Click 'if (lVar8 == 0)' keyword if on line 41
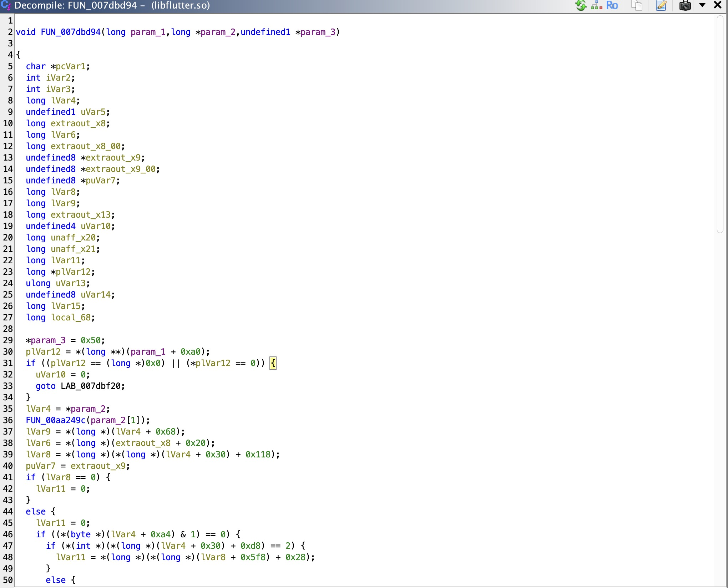The image size is (728, 588). pos(31,477)
